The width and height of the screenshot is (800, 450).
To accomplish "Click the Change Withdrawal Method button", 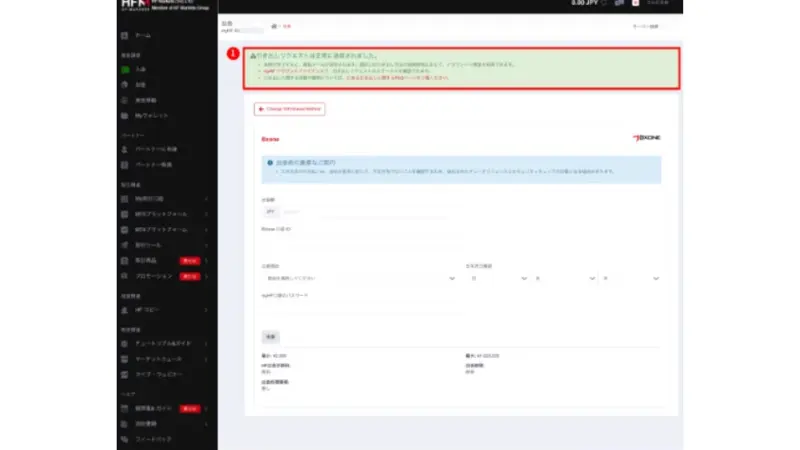I will coord(290,108).
